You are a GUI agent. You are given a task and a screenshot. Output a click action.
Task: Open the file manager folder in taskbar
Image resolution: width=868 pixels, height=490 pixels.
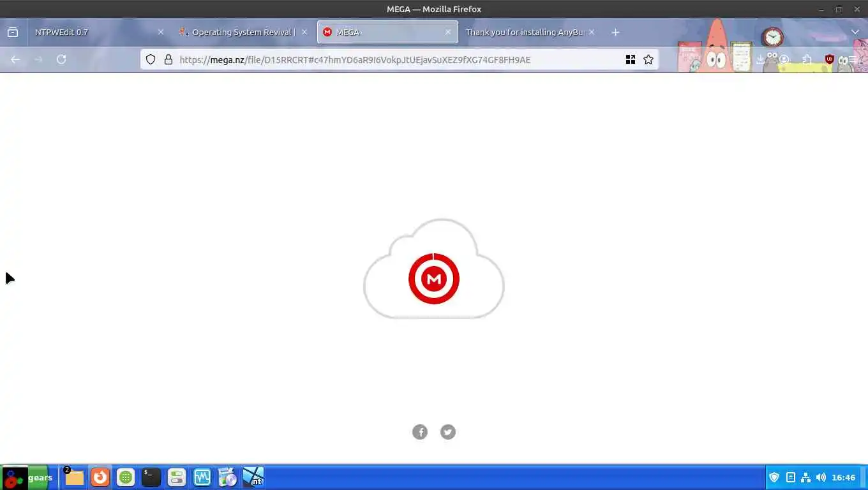[x=74, y=477]
